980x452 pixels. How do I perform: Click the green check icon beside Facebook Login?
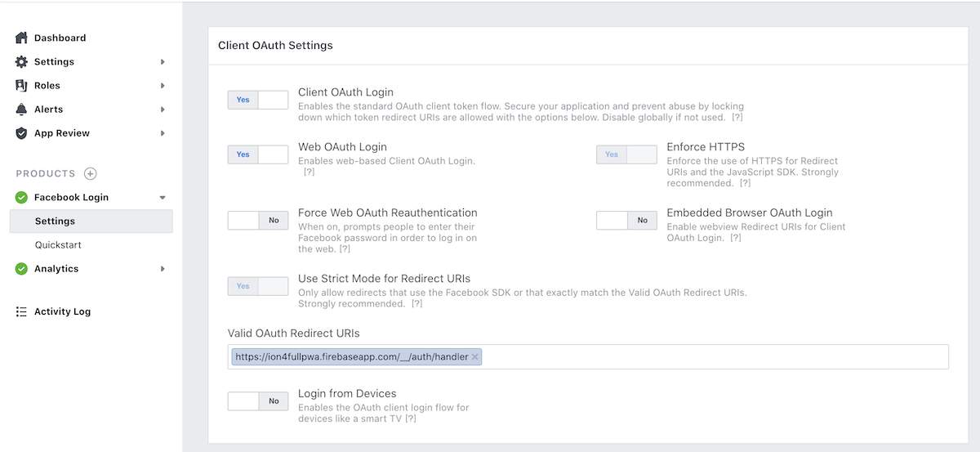[21, 197]
